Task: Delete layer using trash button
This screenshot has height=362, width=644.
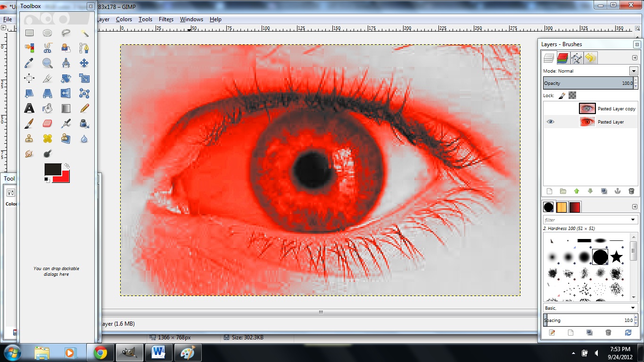Action: 631,191
